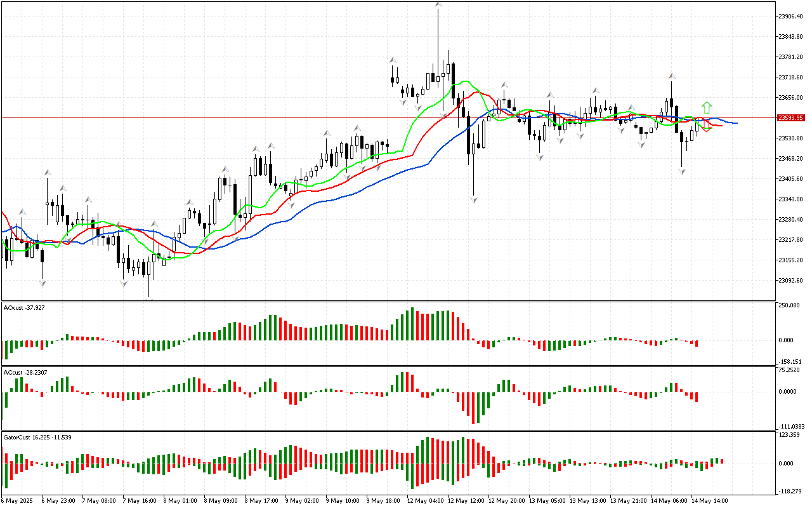This screenshot has width=812, height=508.
Task: Select the down fractal below the 12 May 12:00 long wick
Action: coord(473,199)
